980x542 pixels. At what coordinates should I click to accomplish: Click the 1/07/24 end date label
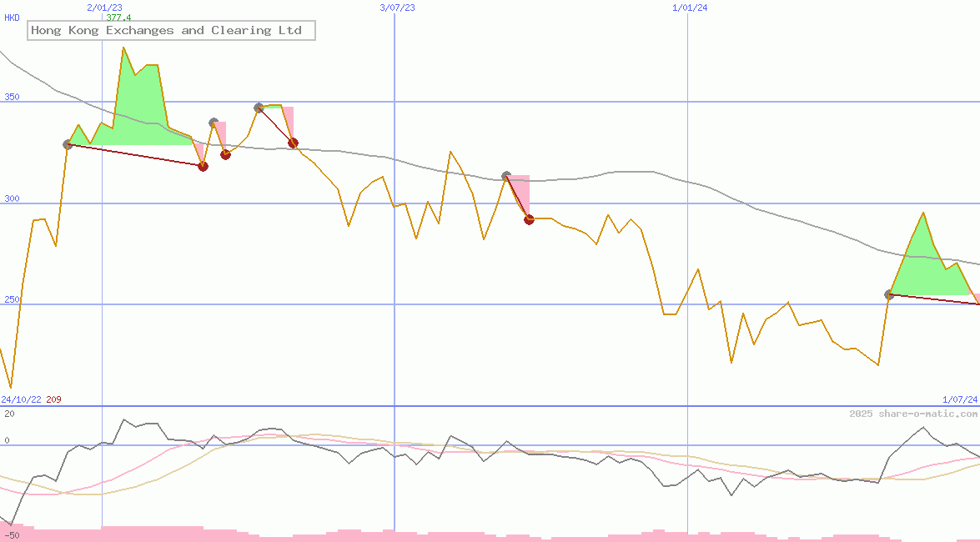[x=960, y=400]
